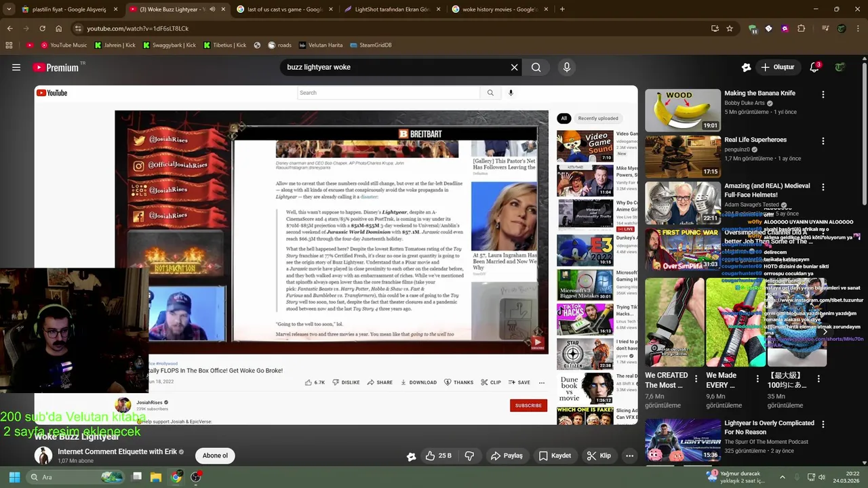Open SteamGridDB bookmark

(x=371, y=45)
